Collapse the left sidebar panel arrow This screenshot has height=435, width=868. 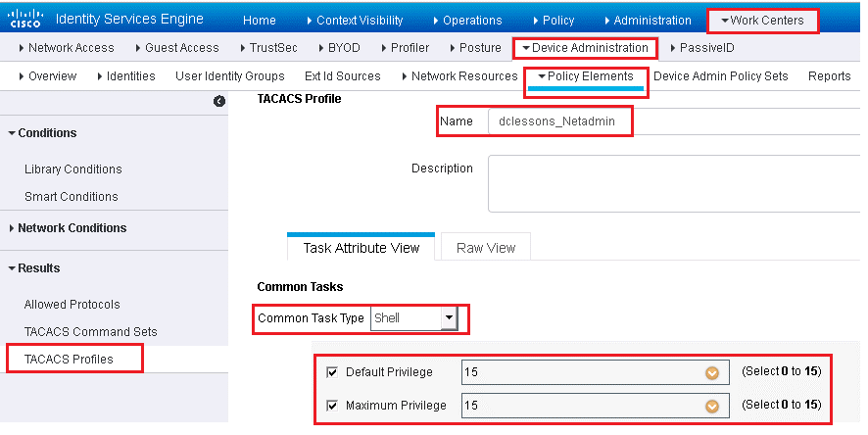point(219,101)
